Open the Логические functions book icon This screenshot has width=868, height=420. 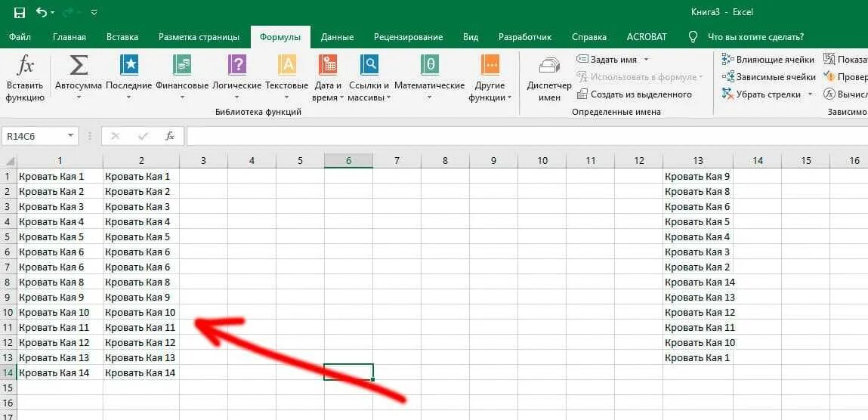point(237,65)
